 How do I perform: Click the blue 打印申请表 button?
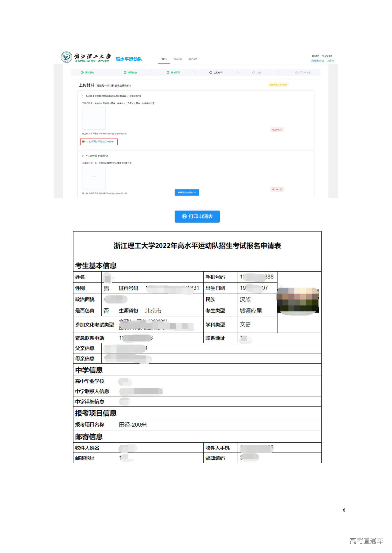click(197, 216)
